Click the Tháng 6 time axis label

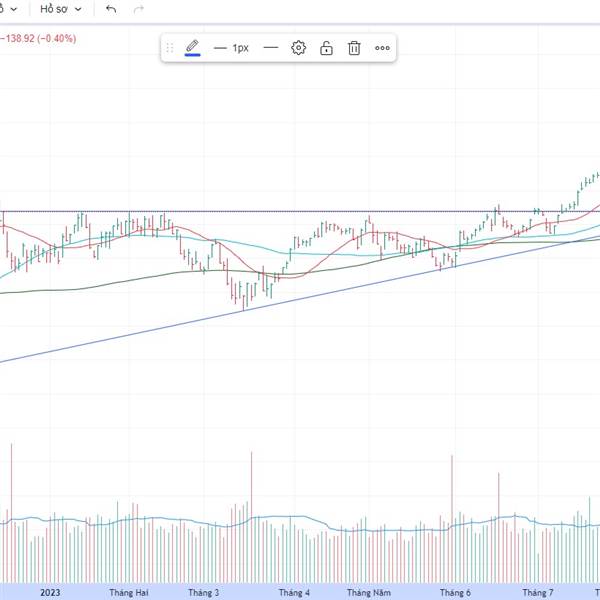pyautogui.click(x=455, y=592)
